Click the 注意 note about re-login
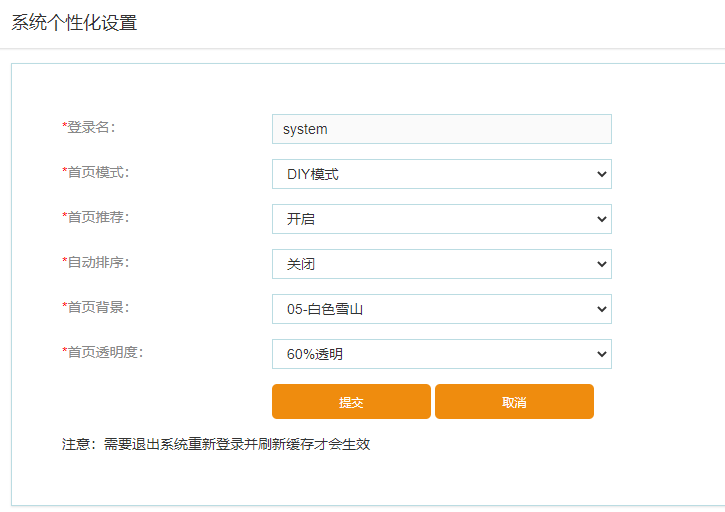Viewport: 725px width, 512px height. click(216, 444)
